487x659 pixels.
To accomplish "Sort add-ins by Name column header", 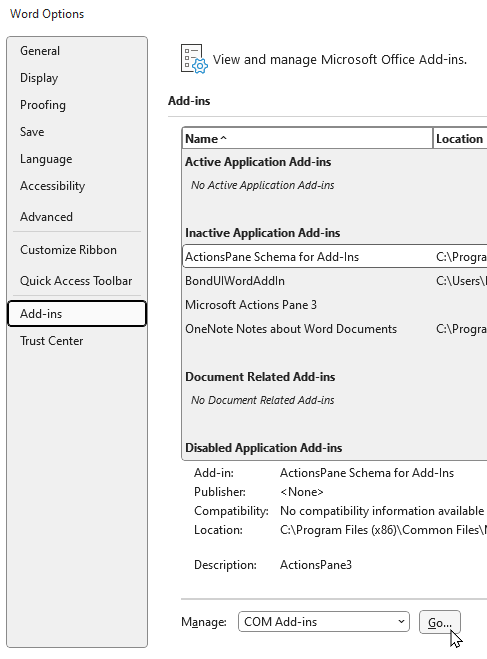I will point(307,139).
